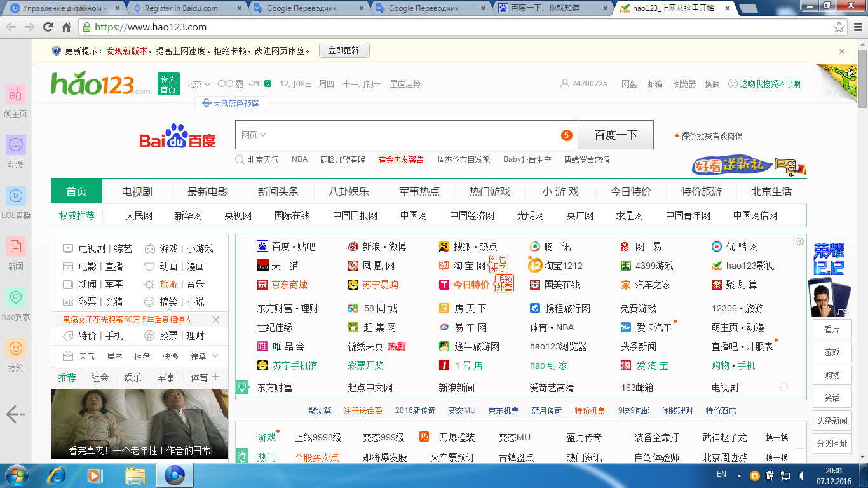Click the hao123 logo
Viewport: 868px width, 488px height.
click(x=100, y=85)
